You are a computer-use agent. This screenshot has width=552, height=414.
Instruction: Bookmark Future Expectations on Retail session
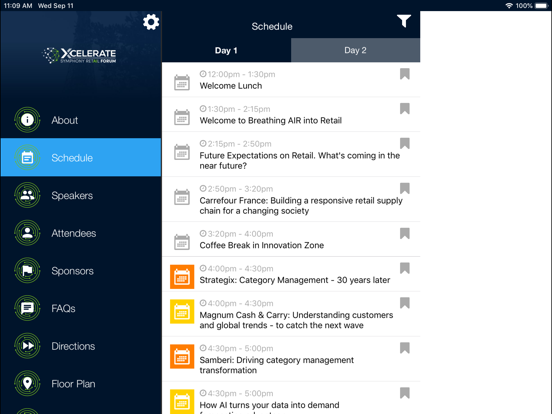coord(405,144)
